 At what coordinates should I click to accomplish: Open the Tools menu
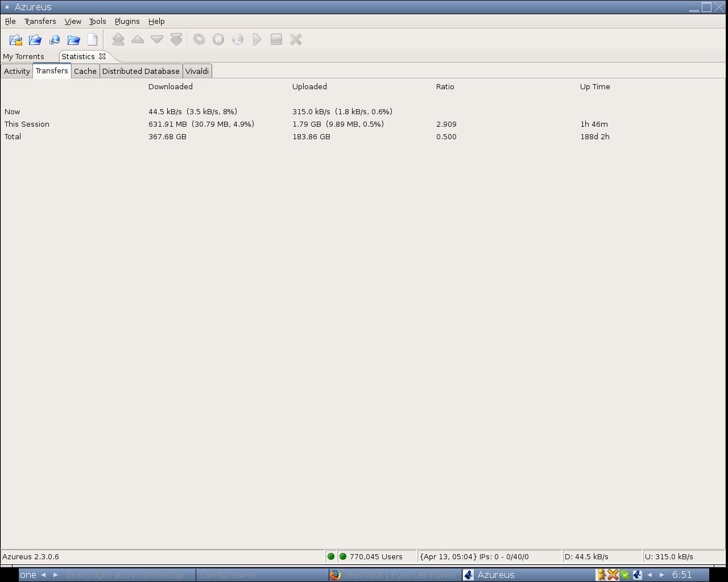97,21
